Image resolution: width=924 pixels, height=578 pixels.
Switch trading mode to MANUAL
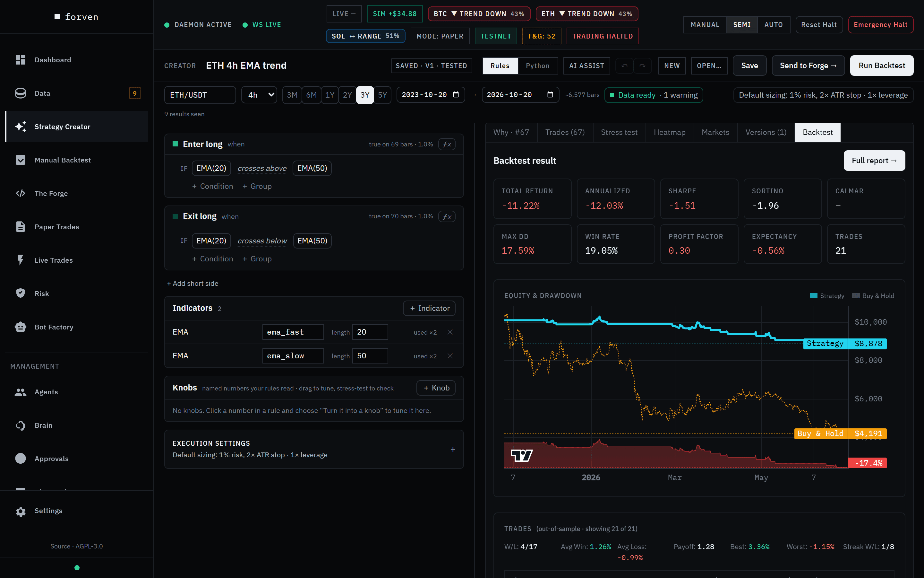point(705,25)
